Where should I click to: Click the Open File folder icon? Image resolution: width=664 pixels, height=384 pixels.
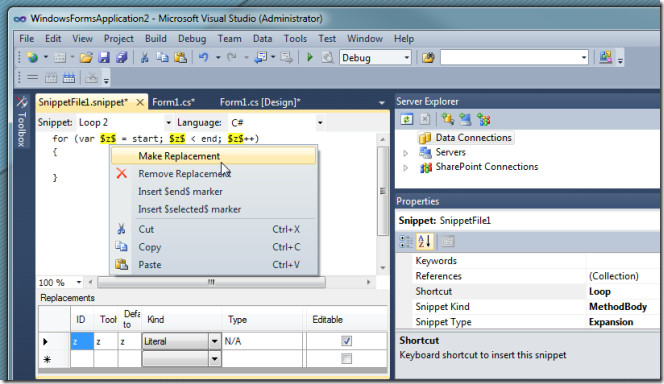point(86,58)
